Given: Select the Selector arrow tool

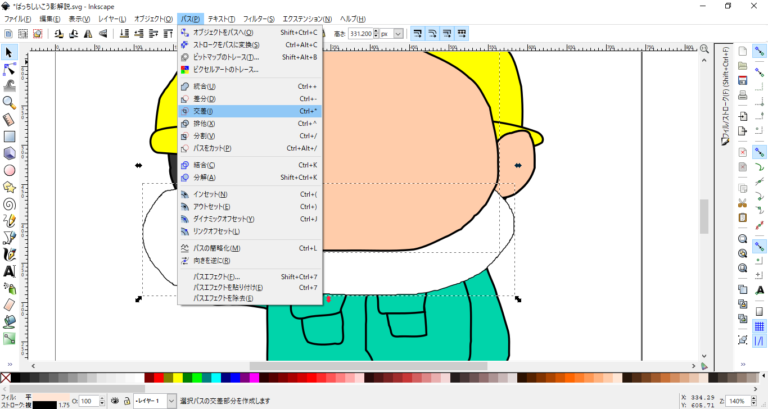Looking at the screenshot, I should coord(9,52).
